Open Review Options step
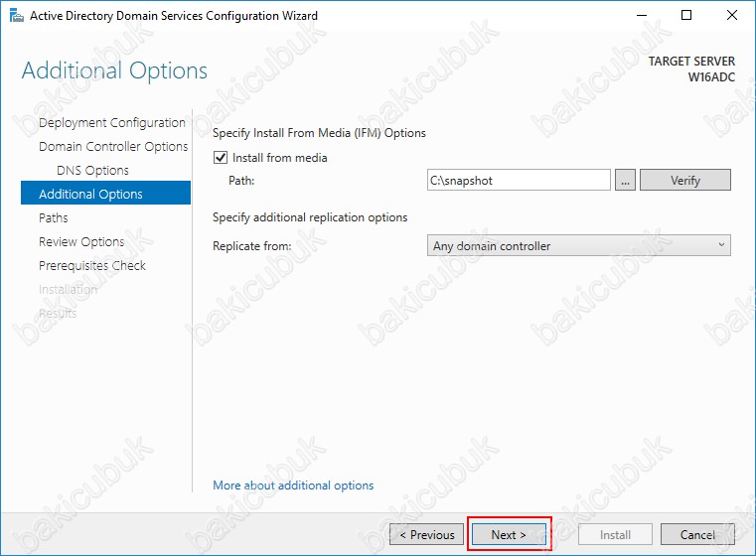756x556 pixels. click(x=81, y=241)
